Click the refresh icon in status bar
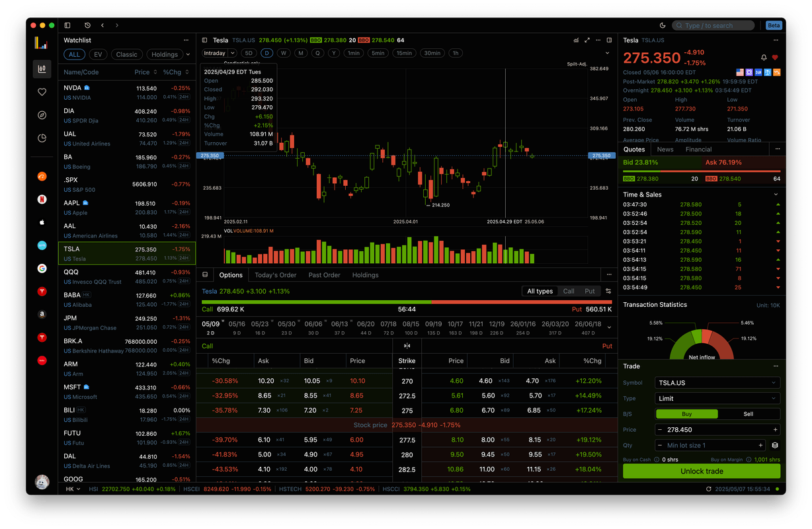 tap(709, 489)
